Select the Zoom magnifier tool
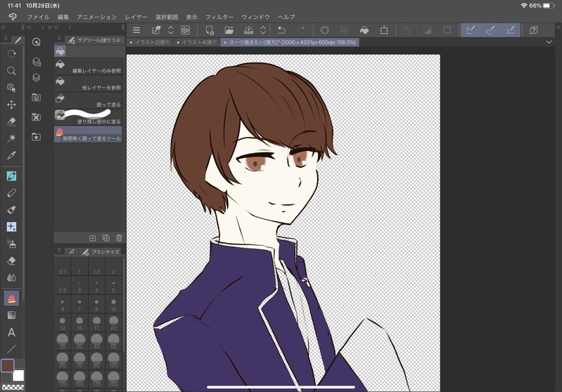This screenshot has height=392, width=562. click(11, 71)
